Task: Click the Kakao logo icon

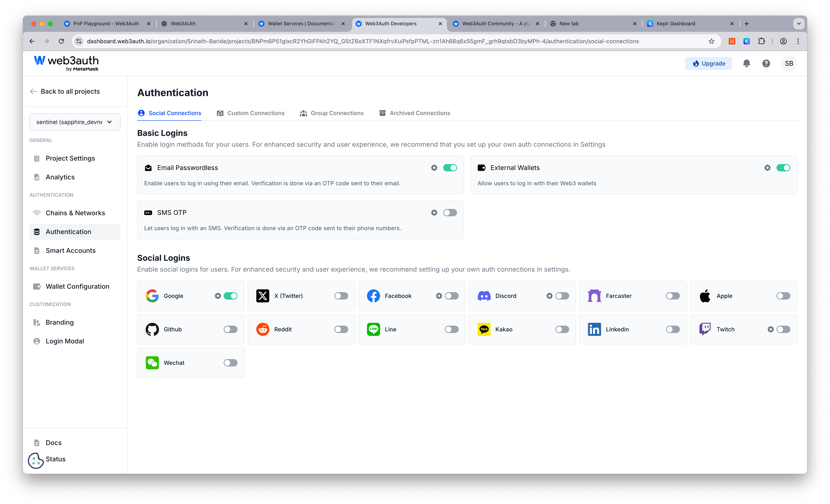Action: [x=484, y=329]
